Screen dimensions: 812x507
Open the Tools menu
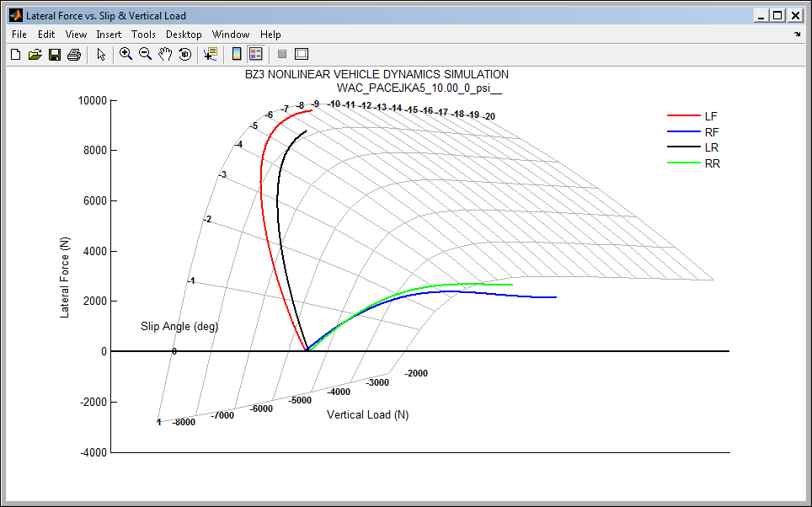[x=143, y=35]
